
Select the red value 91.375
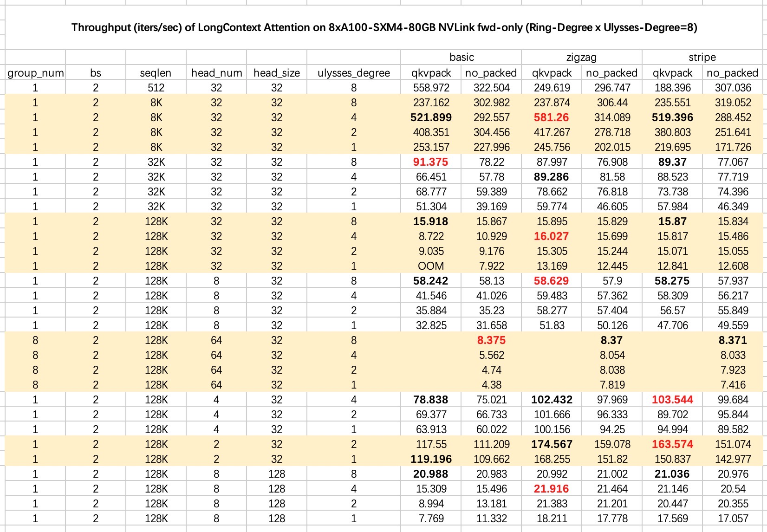(x=431, y=162)
